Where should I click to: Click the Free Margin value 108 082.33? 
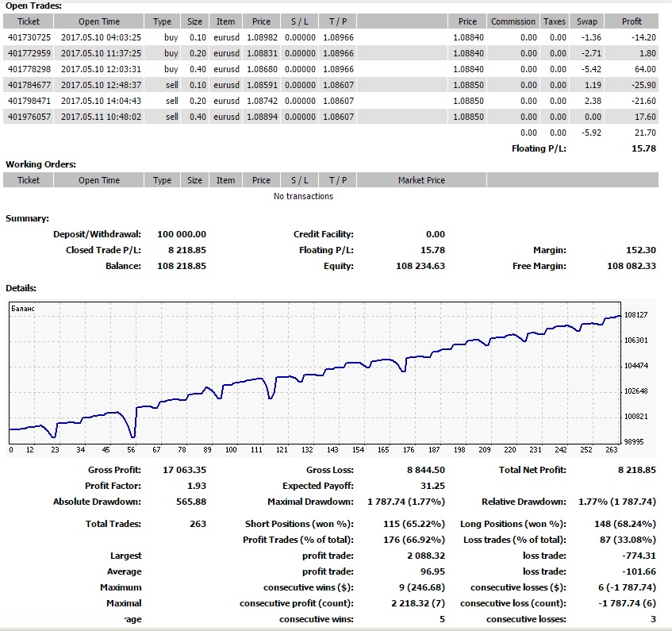[632, 266]
